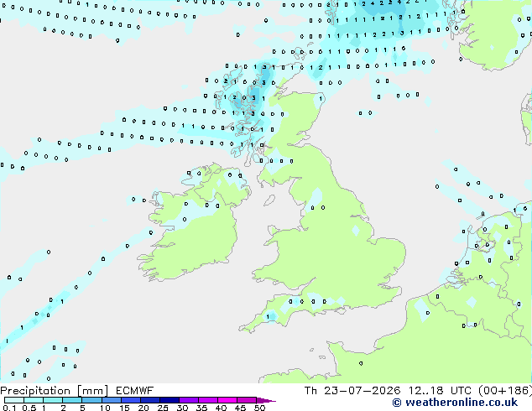The width and height of the screenshot is (532, 411).
Task: Click the '0.1' legend scale label
Action: click(9, 408)
